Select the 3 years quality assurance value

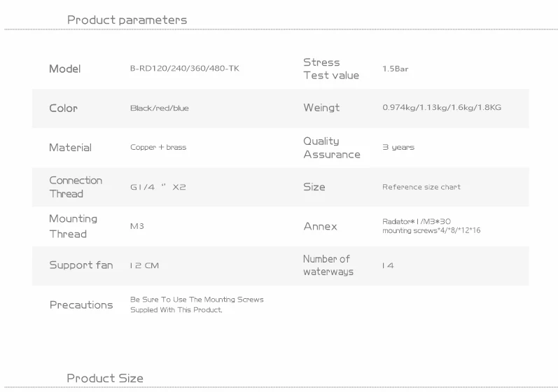pyautogui.click(x=398, y=148)
